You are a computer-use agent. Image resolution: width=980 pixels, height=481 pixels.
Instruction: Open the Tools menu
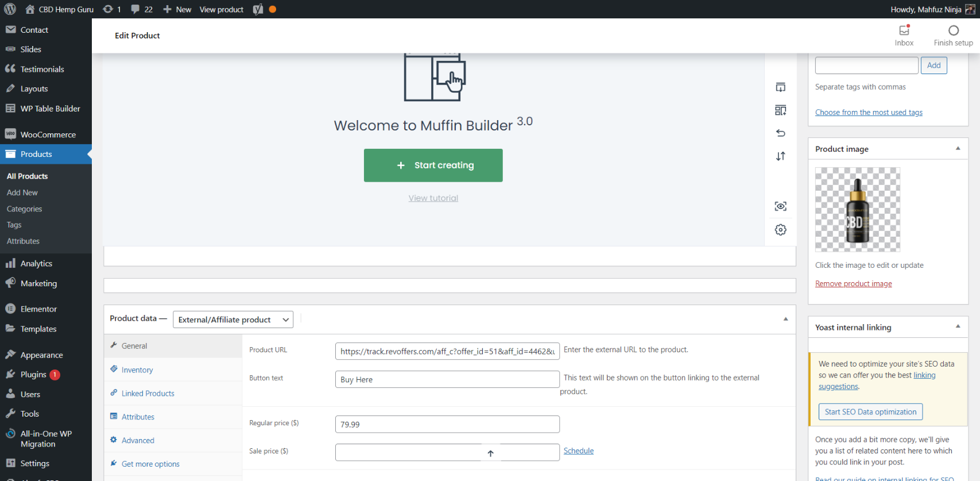point(46,414)
